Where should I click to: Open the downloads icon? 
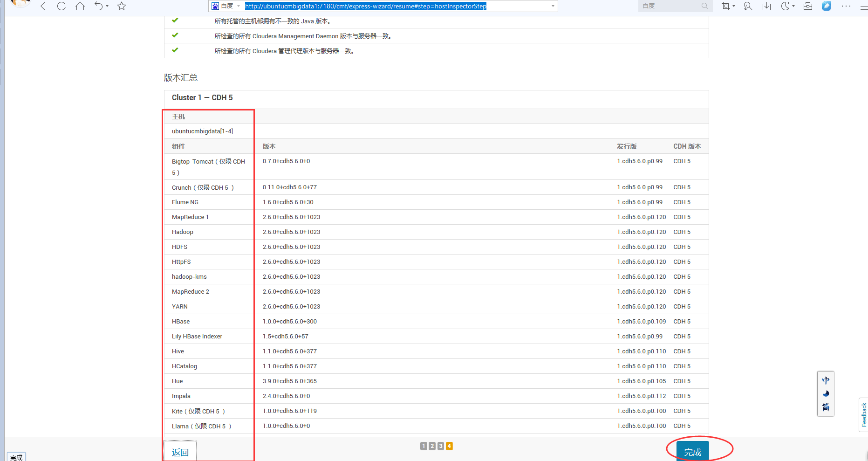point(766,6)
